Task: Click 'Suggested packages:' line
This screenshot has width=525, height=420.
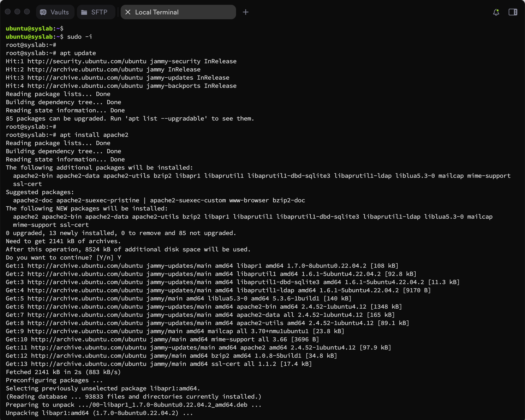Action: pyautogui.click(x=40, y=192)
